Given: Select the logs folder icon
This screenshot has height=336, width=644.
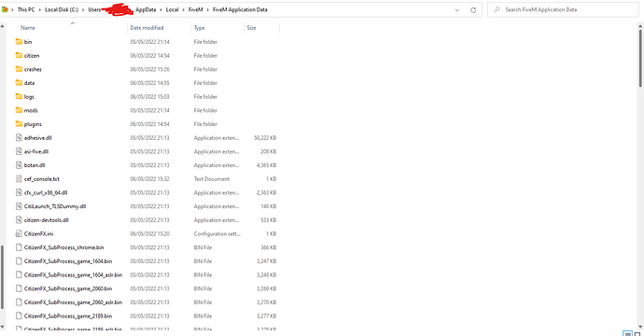Looking at the screenshot, I should tap(19, 96).
